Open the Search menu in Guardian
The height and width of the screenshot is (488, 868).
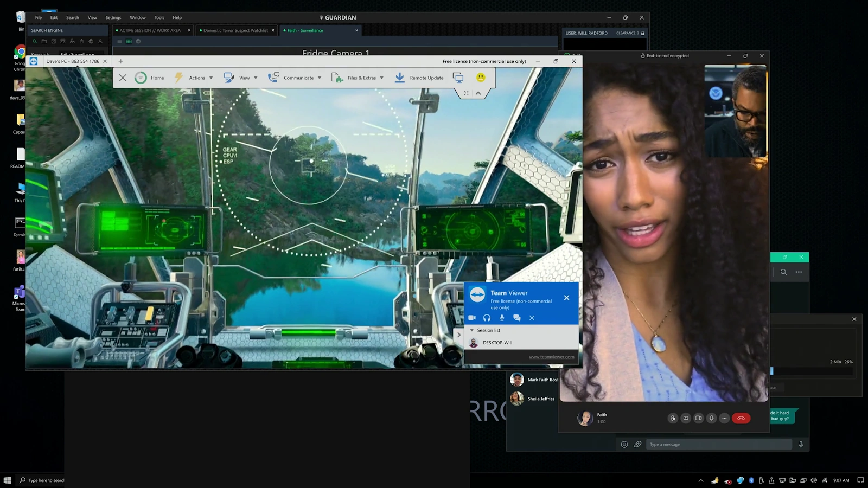[73, 17]
